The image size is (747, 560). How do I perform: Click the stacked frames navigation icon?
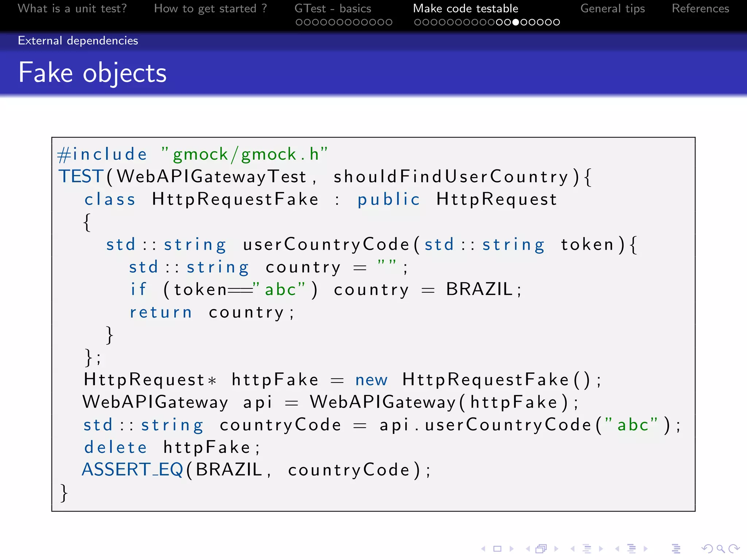[541, 549]
